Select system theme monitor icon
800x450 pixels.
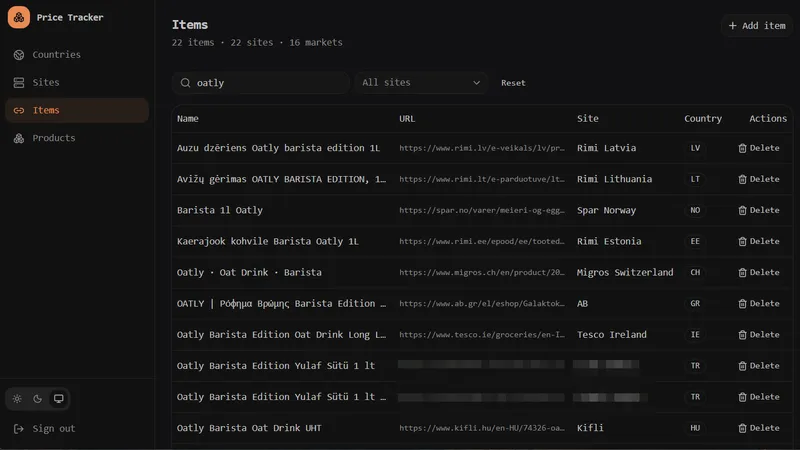point(59,398)
